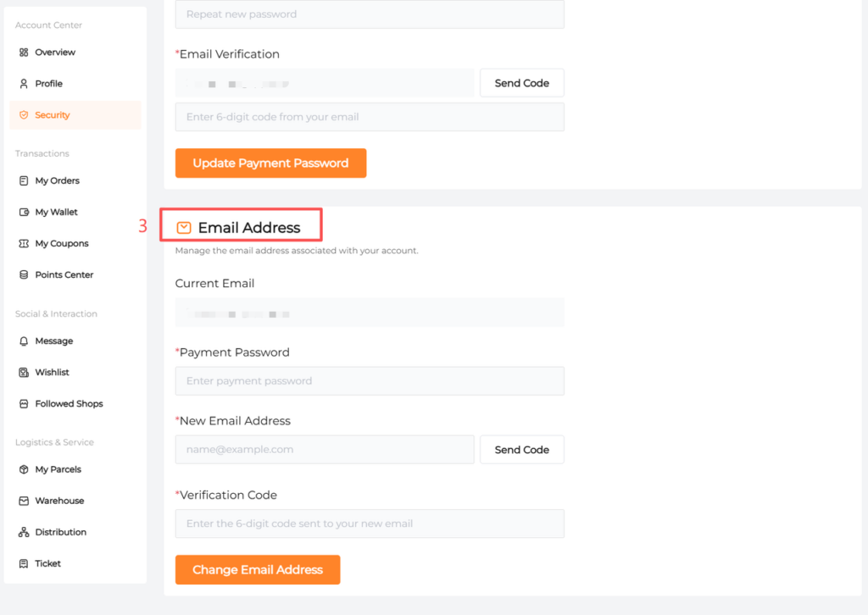Screen dimensions: 868x615
Task: Click the Email Address envelope icon
Action: 184,228
